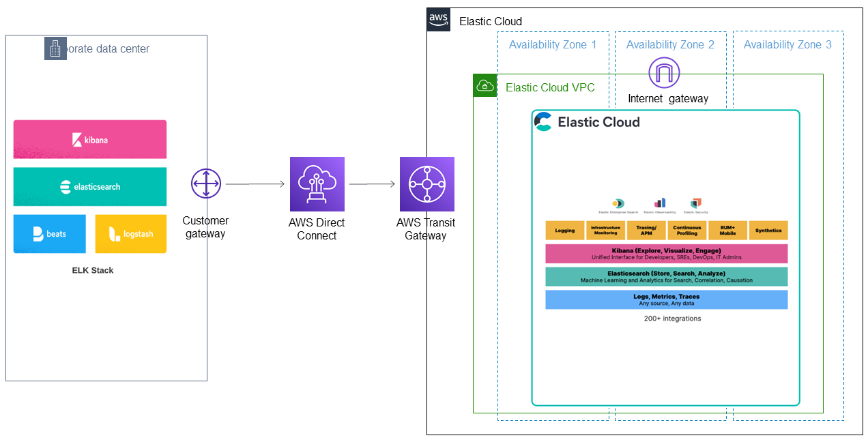This screenshot has height=440, width=868.
Task: Select the green Elastic Cloud VPC lock icon
Action: 485,85
